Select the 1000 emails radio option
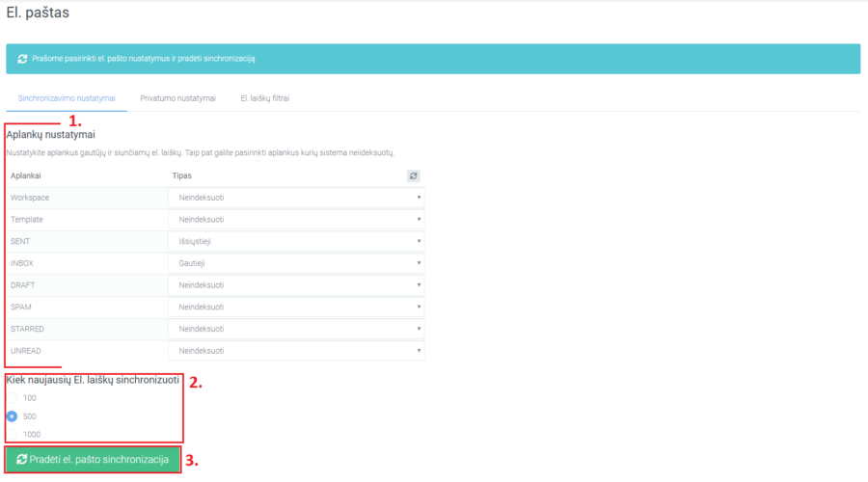This screenshot has width=868, height=482. tap(12, 435)
